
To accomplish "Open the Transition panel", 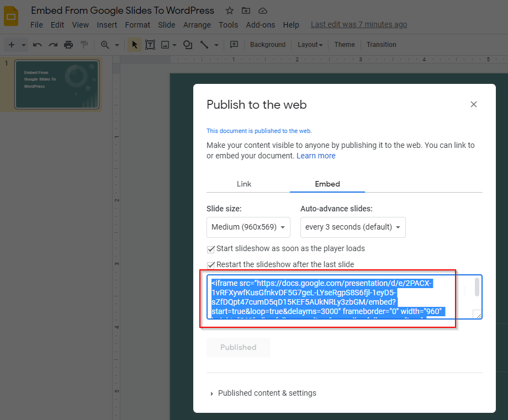I will [x=382, y=45].
